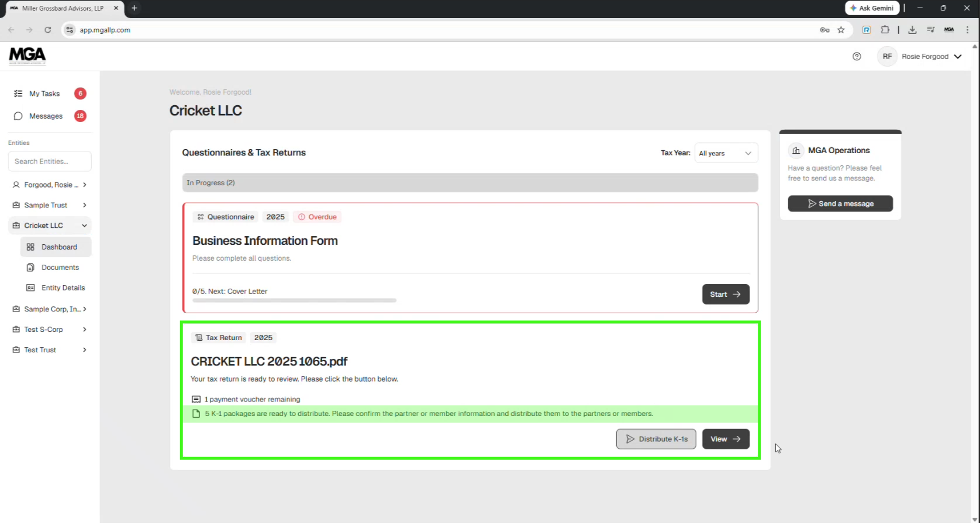
Task: Select the Miller Grossbard Advisors, LLP tab
Action: 63,8
